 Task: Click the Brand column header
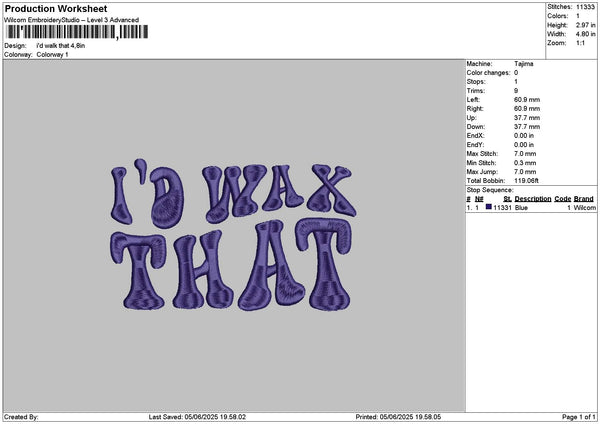click(x=584, y=199)
